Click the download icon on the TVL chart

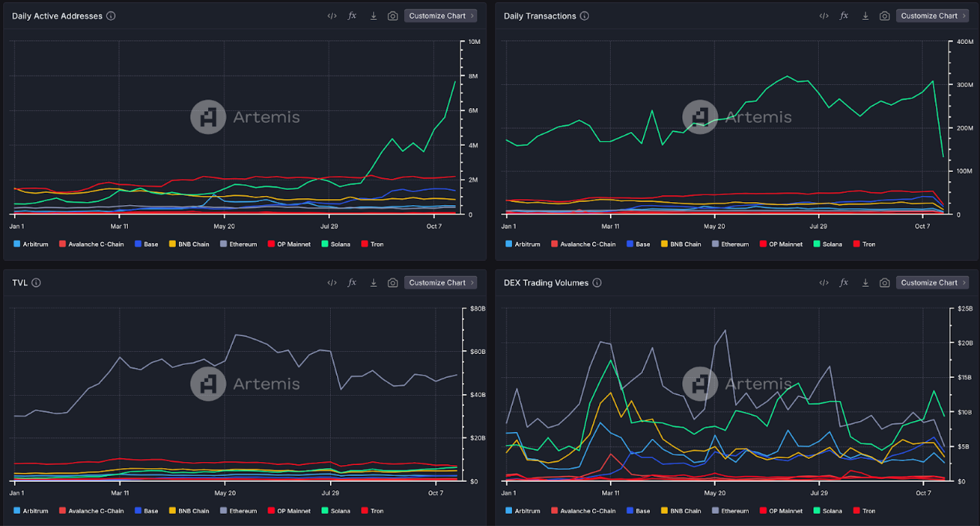pos(374,282)
